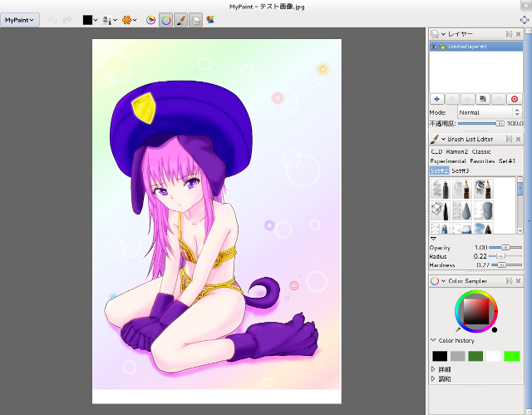Image resolution: width=532 pixels, height=415 pixels.
Task: Open the layer Mode Normal combo box
Action: 490,112
